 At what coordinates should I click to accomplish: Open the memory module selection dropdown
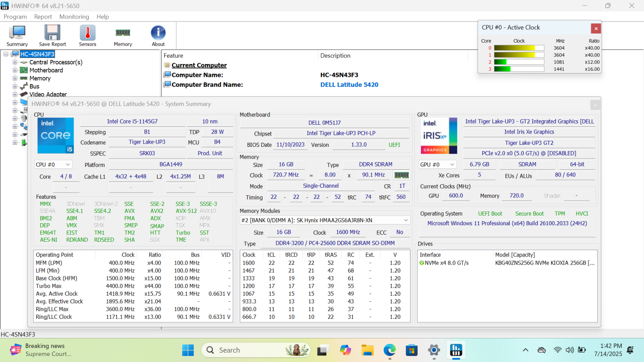tap(324, 220)
